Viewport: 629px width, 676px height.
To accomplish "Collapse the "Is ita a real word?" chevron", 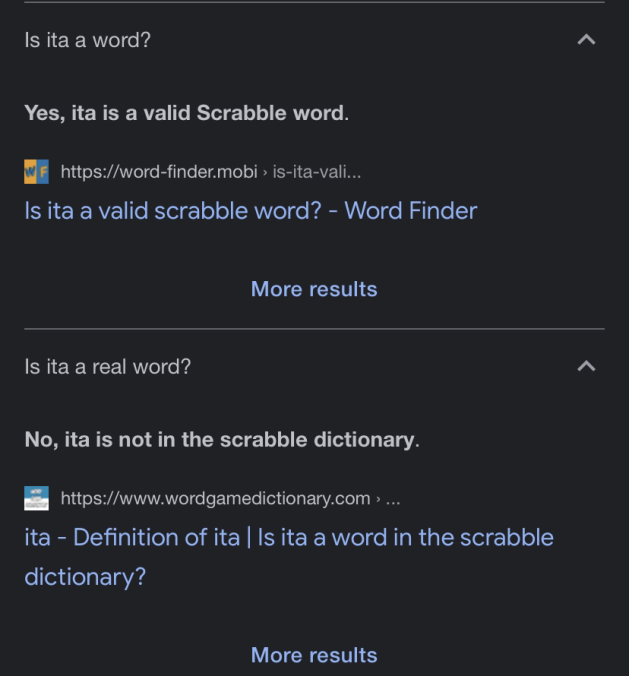I will click(x=587, y=366).
